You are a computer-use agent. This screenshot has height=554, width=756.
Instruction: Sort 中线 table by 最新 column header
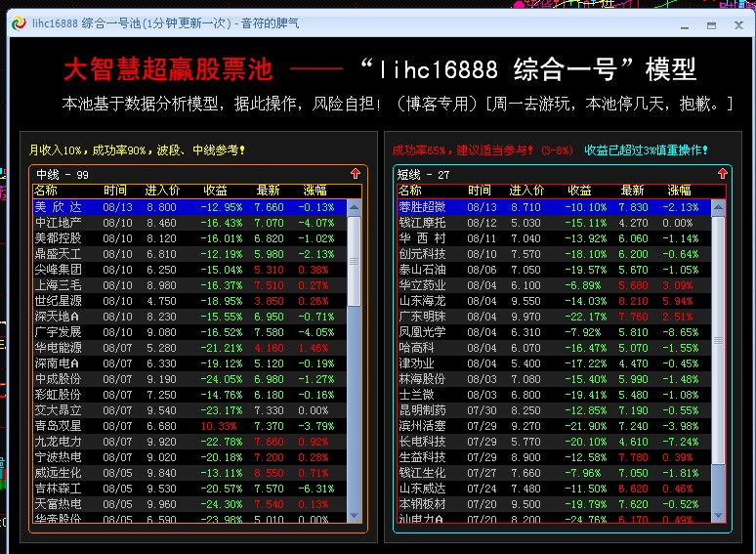pos(268,191)
